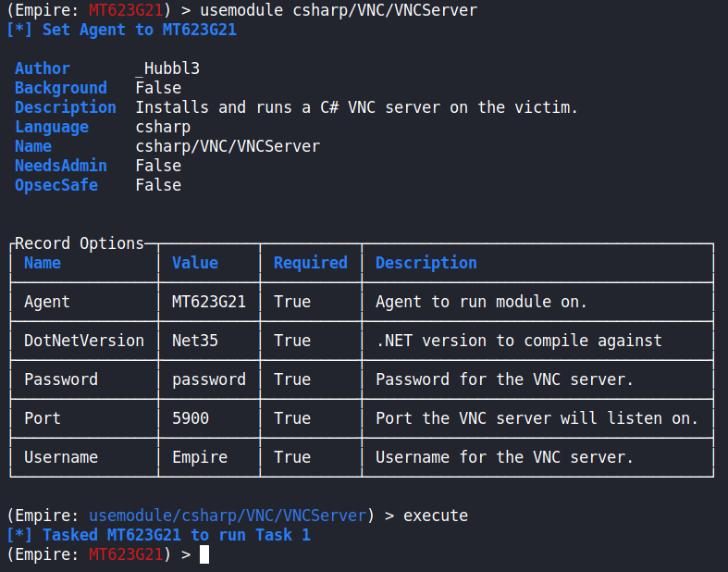The width and height of the screenshot is (728, 572).
Task: Click the False value beside Background
Action: click(x=158, y=88)
